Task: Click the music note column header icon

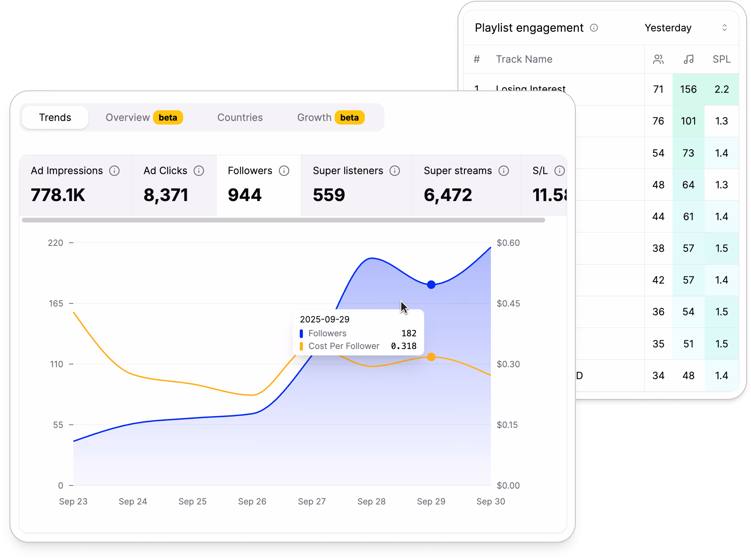Action: [x=688, y=59]
